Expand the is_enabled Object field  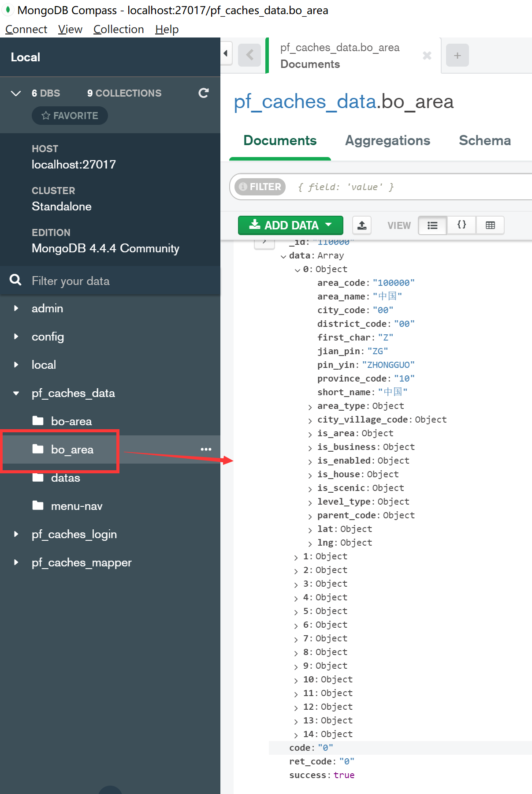click(x=310, y=461)
